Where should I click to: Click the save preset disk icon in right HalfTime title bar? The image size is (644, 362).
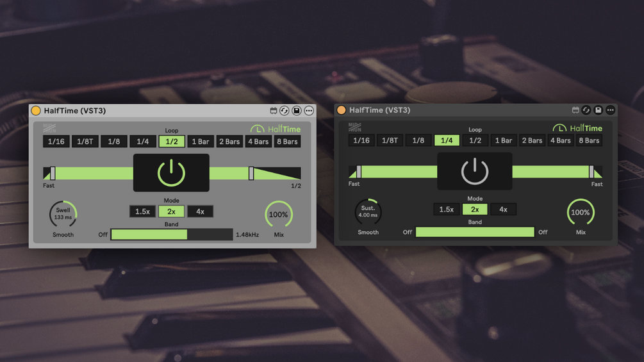coord(599,110)
